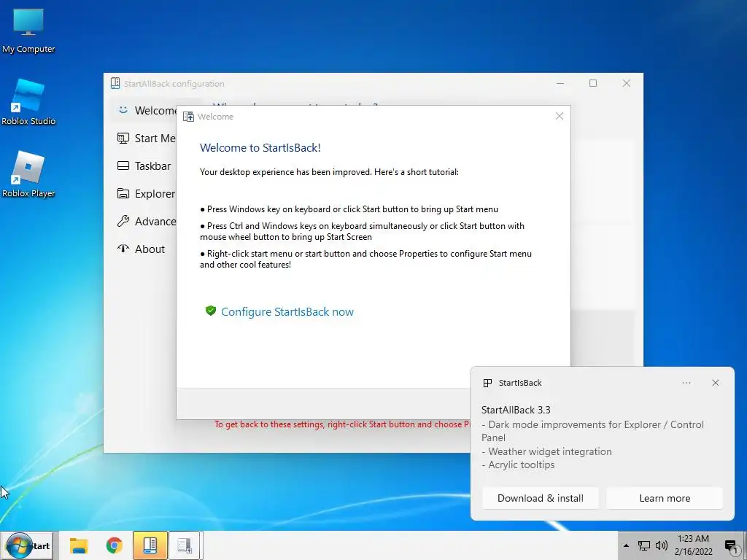
Task: Click the StartIsBack notification app icon
Action: coord(487,383)
